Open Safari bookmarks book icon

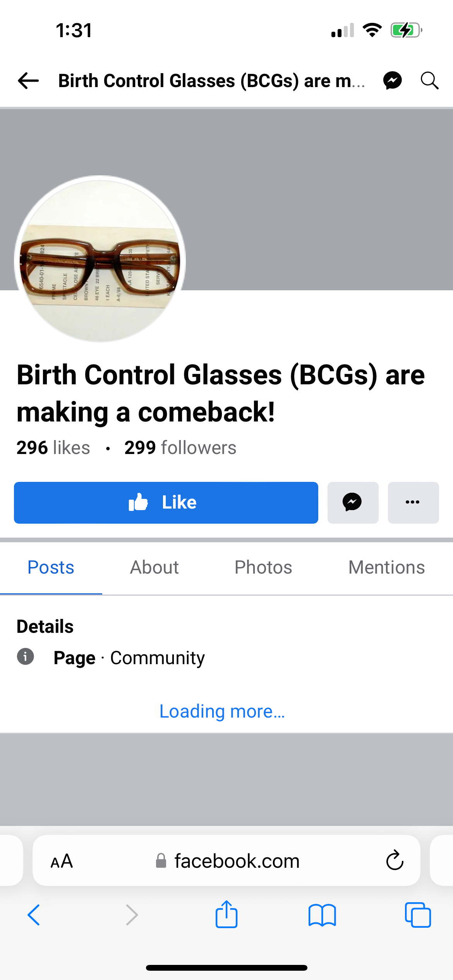tap(322, 915)
